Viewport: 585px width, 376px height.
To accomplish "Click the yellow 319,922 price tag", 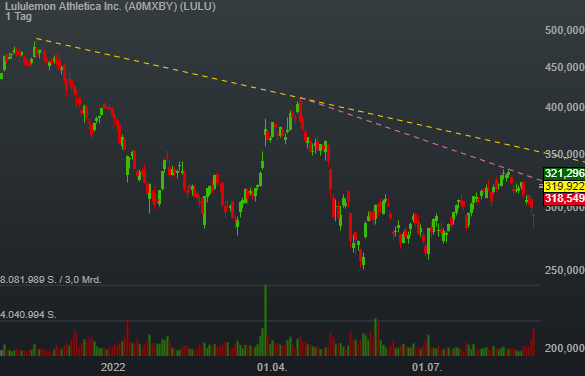I will pos(564,186).
